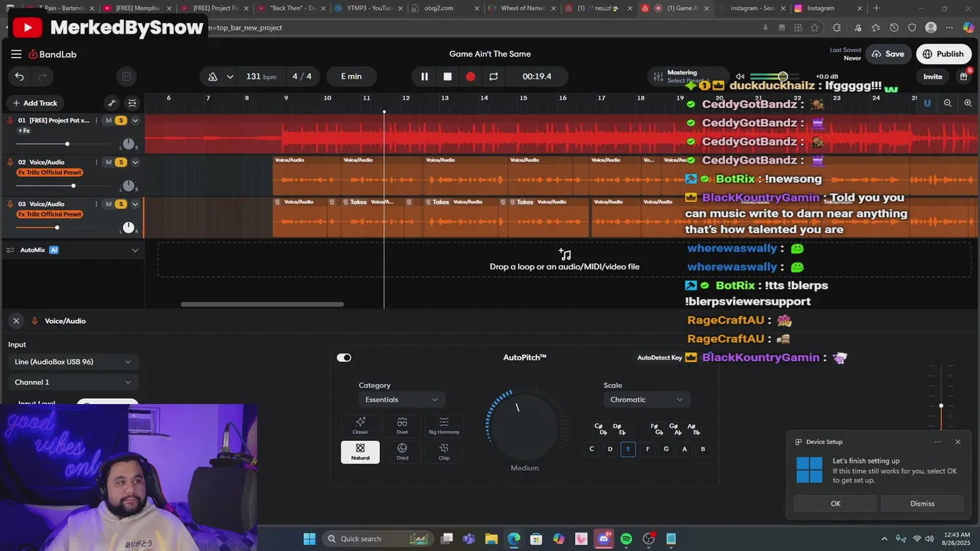Image resolution: width=980 pixels, height=551 pixels.
Task: Mute track 01 with the M button
Action: (x=109, y=120)
